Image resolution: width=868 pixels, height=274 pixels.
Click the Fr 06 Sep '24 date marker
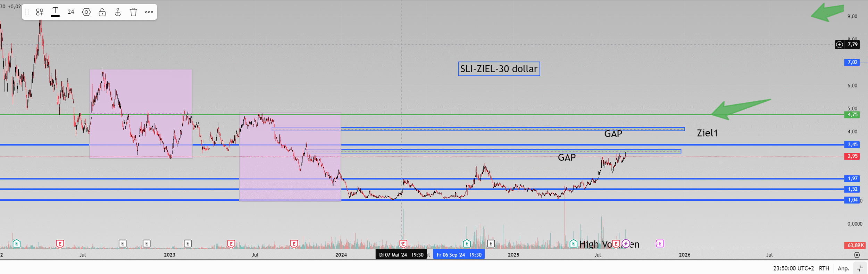tap(459, 255)
